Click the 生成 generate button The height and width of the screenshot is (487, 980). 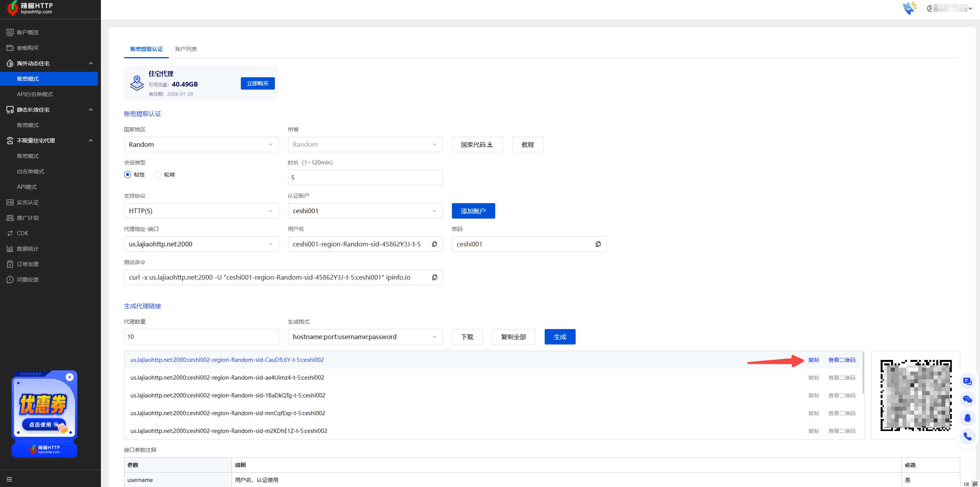tap(560, 337)
